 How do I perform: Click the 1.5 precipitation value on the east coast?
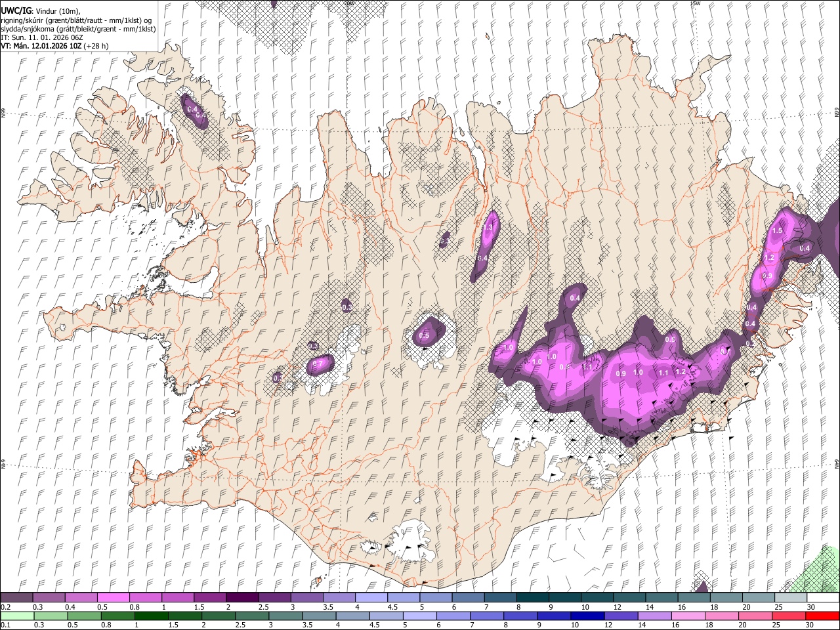(778, 231)
